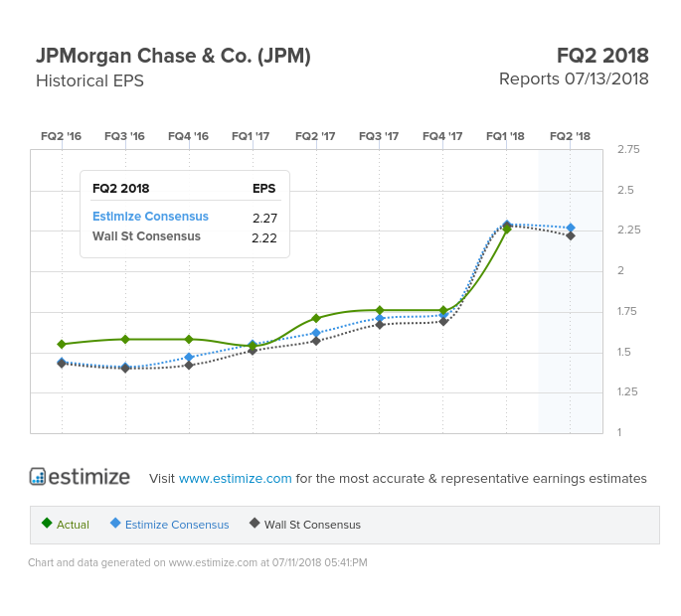Viewport: 681px width, 616px height.
Task: Click the gray Wall St legend diamond
Action: 255,523
